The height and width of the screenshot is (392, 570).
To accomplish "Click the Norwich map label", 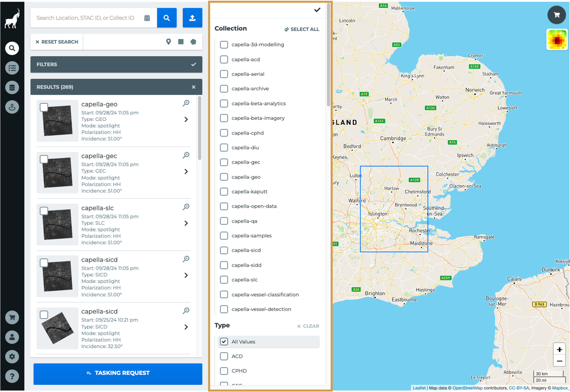I will point(475,90).
